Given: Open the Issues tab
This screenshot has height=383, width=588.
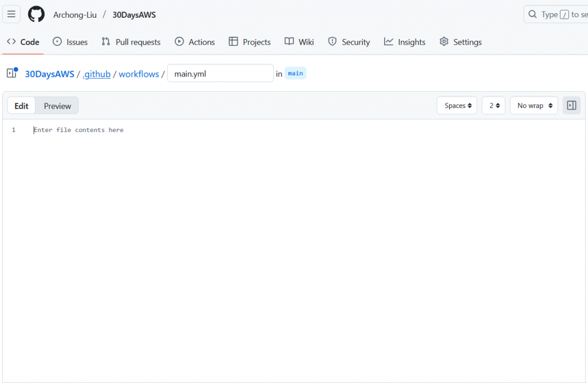Looking at the screenshot, I should click(x=70, y=42).
